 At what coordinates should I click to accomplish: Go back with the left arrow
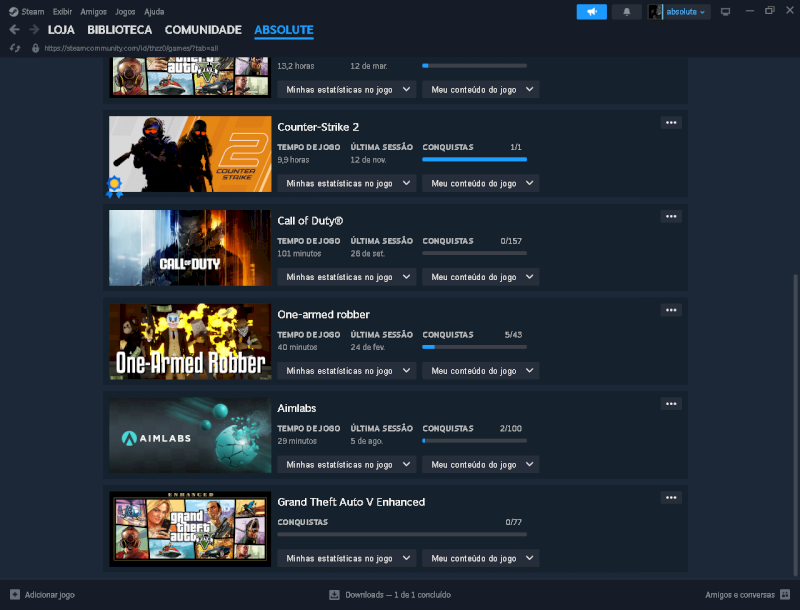(x=14, y=30)
